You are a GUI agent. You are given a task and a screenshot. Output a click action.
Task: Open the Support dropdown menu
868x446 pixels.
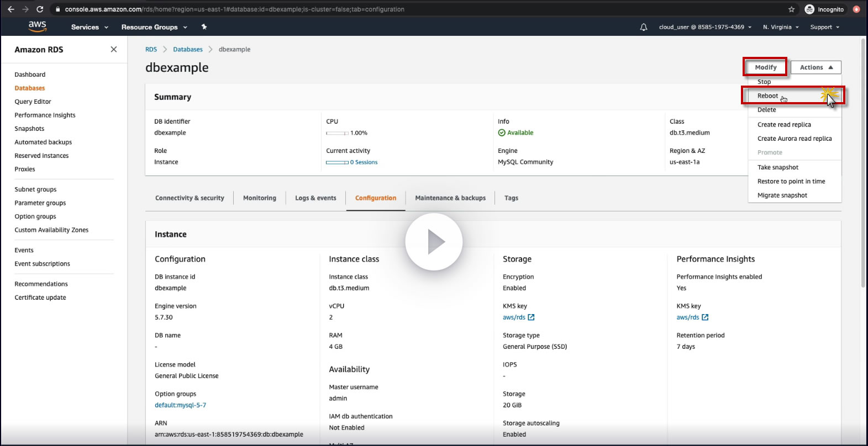825,27
